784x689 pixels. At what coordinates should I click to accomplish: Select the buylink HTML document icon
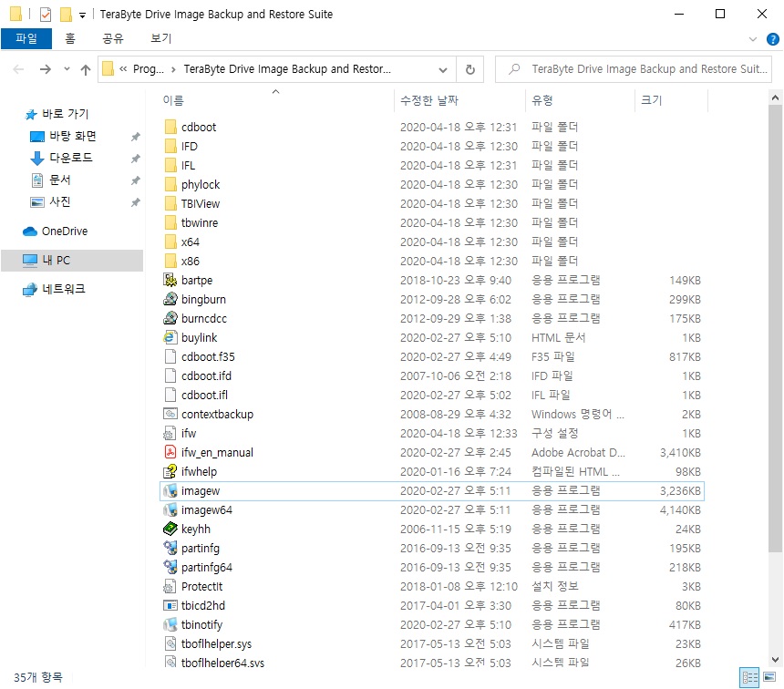point(170,337)
